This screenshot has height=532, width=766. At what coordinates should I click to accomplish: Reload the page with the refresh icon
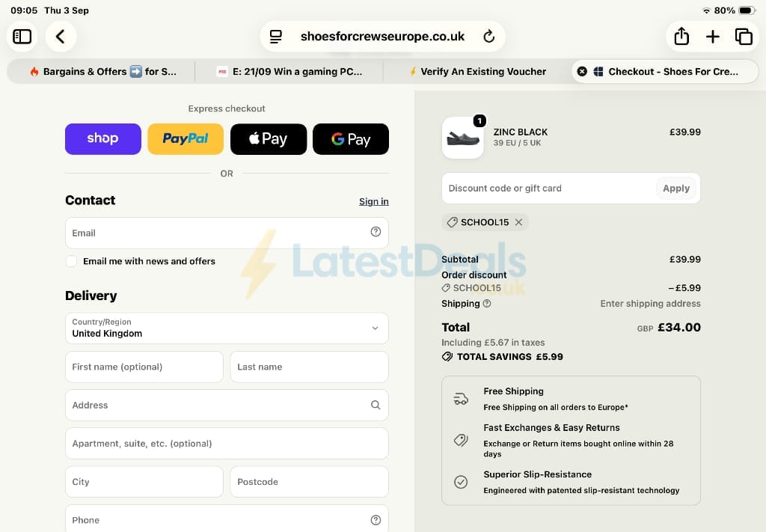pyautogui.click(x=488, y=37)
